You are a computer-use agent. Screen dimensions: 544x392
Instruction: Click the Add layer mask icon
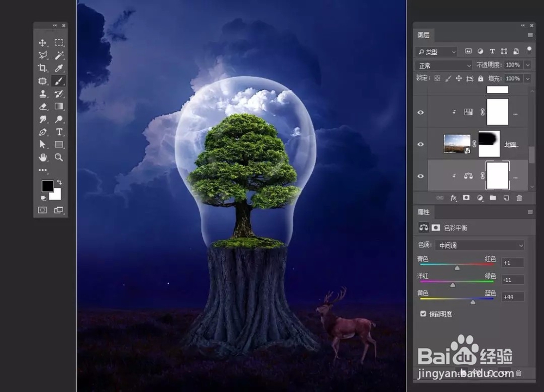(x=466, y=198)
